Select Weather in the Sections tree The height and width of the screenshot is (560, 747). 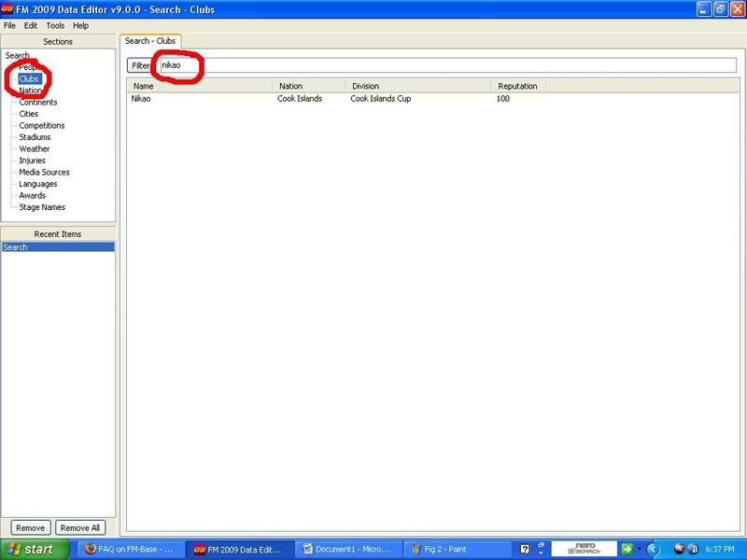[x=35, y=149]
